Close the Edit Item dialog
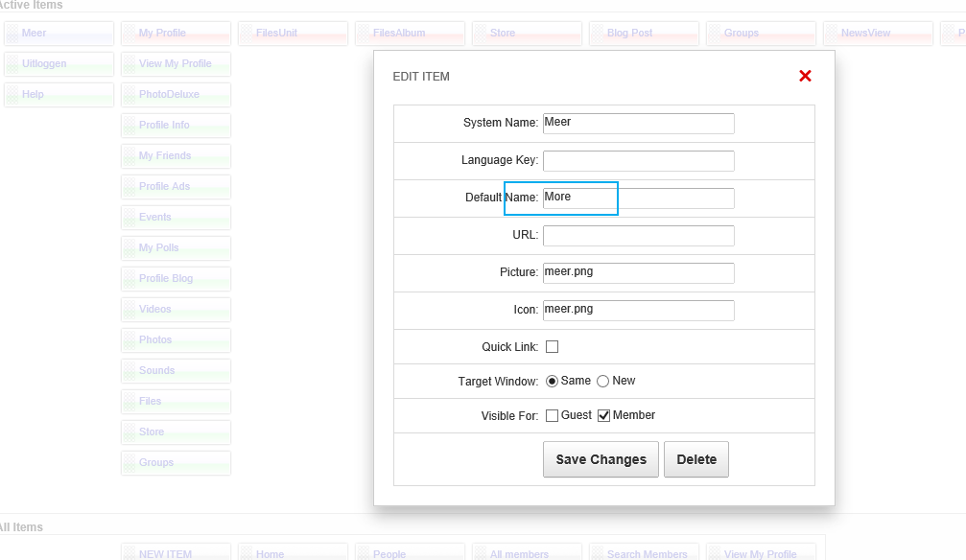This screenshot has height=560, width=966. (x=805, y=76)
